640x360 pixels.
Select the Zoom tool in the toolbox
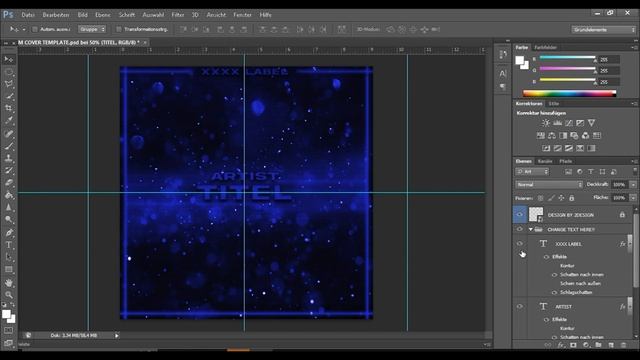(x=9, y=295)
